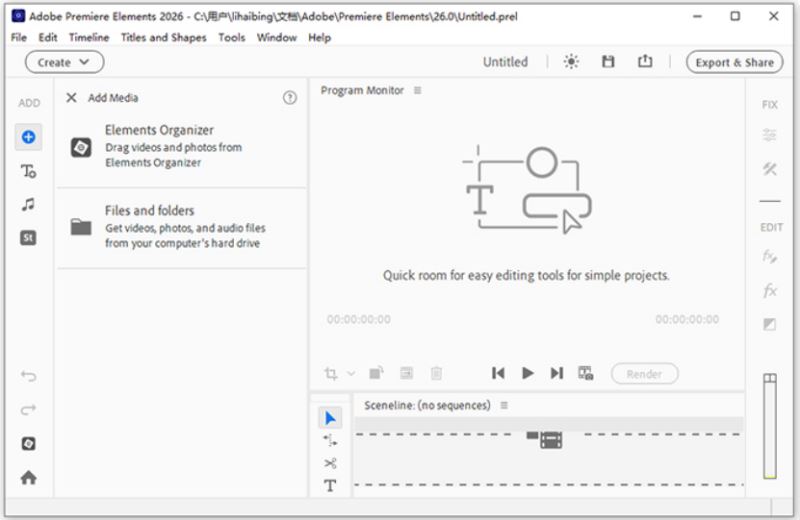Select the scissors razor tool
This screenshot has width=800, height=520.
point(330,463)
